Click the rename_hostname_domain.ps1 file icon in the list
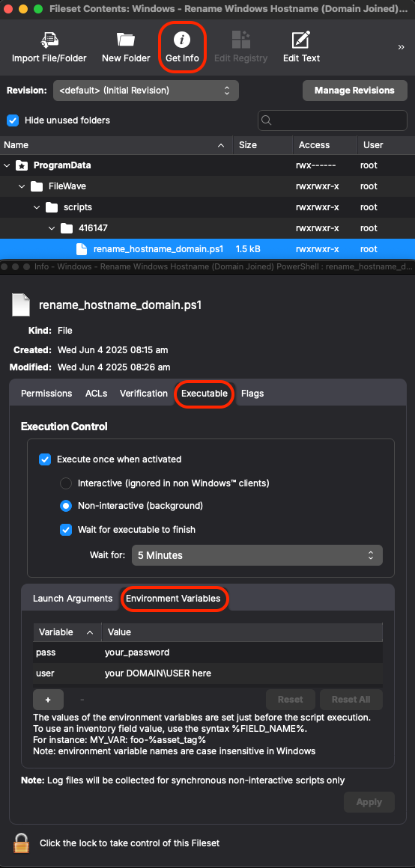Viewport: 415px width, 868px height. [82, 249]
